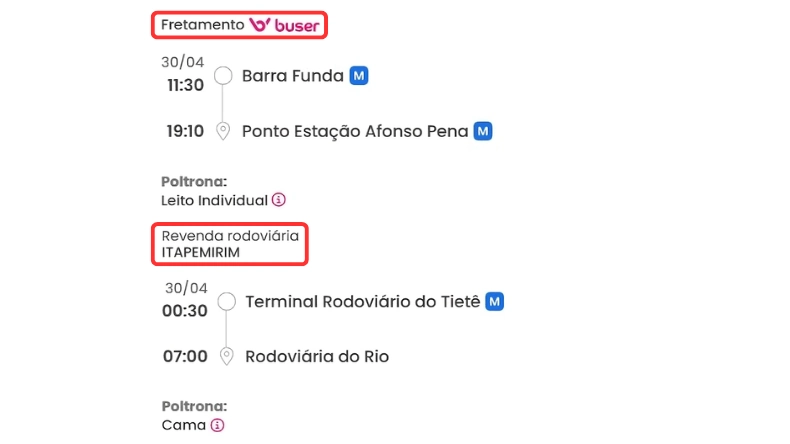790x444 pixels.
Task: Click the Buser logo
Action: [285, 25]
